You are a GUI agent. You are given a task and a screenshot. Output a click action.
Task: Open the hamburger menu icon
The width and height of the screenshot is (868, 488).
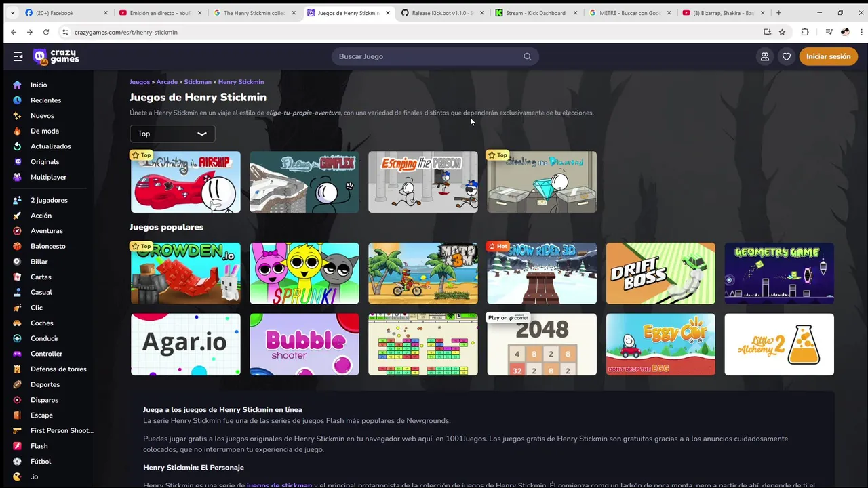pyautogui.click(x=18, y=56)
